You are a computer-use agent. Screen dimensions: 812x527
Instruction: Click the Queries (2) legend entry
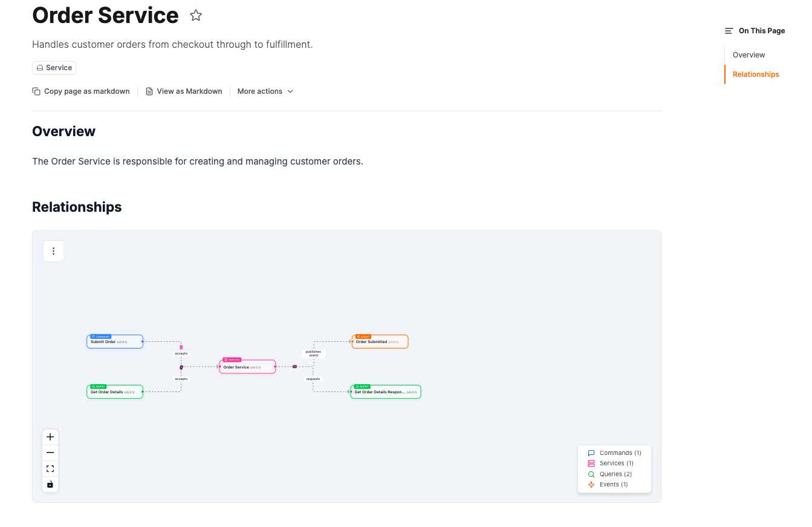[x=610, y=474]
